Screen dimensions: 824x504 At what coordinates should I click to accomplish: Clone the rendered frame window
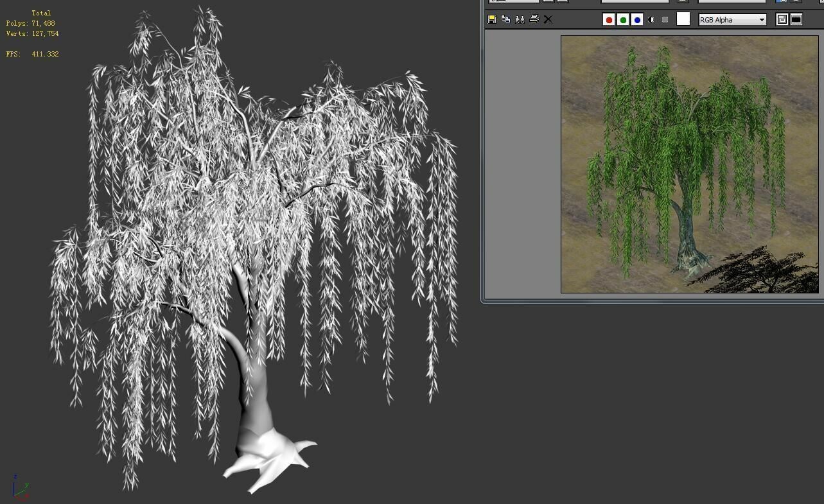coord(520,19)
